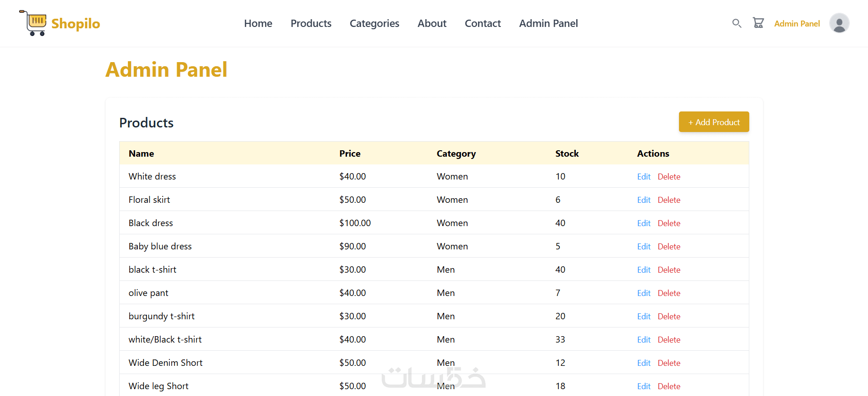Click the Shopilo cart logo icon
This screenshot has width=868, height=396.
click(33, 23)
